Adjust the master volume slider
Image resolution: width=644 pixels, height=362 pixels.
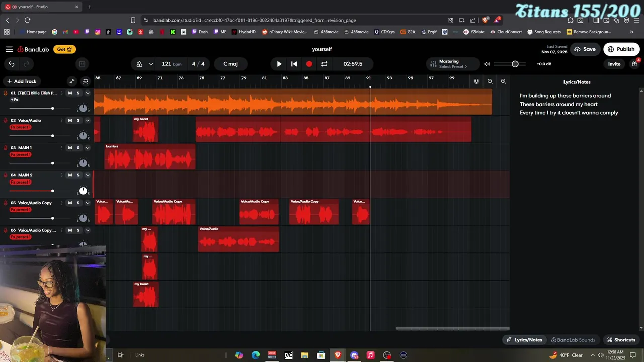coord(510,64)
